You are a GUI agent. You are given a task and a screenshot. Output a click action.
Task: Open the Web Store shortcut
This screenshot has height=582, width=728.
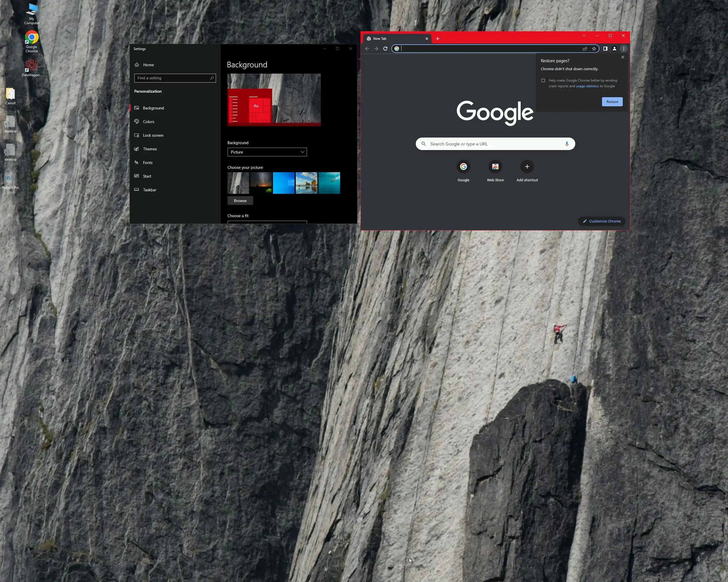pos(495,167)
